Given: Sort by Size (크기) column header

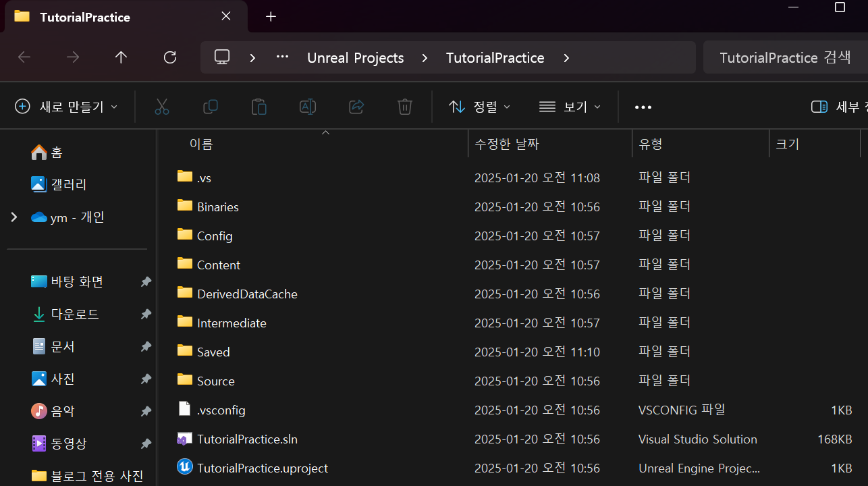Looking at the screenshot, I should pyautogui.click(x=788, y=144).
